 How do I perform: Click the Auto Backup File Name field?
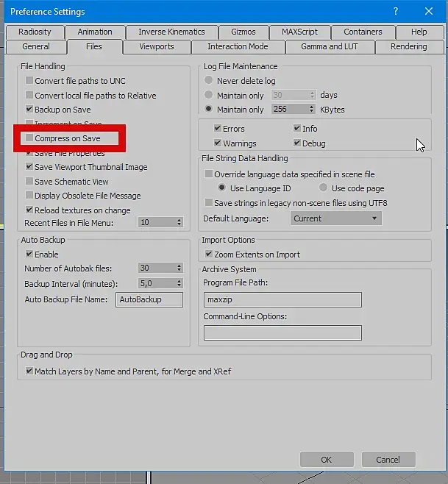[149, 299]
